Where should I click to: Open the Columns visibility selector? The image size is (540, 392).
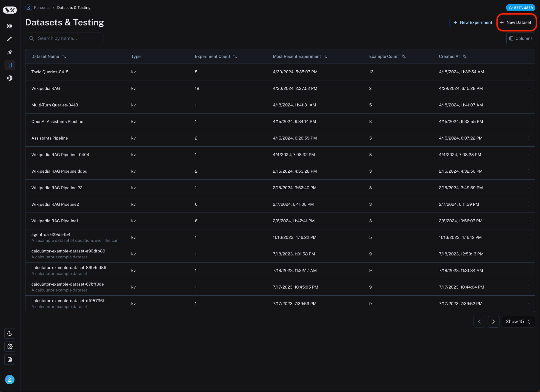tap(520, 38)
